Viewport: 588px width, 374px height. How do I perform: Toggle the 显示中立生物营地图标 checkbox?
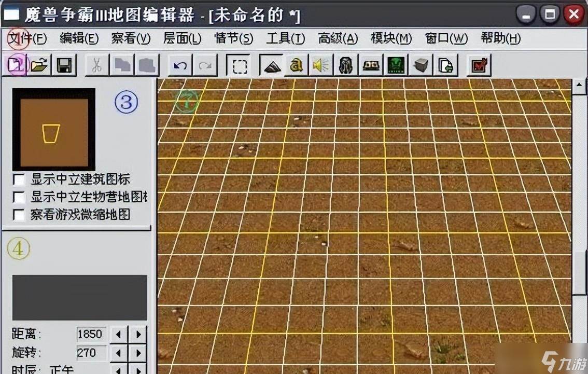click(x=19, y=198)
